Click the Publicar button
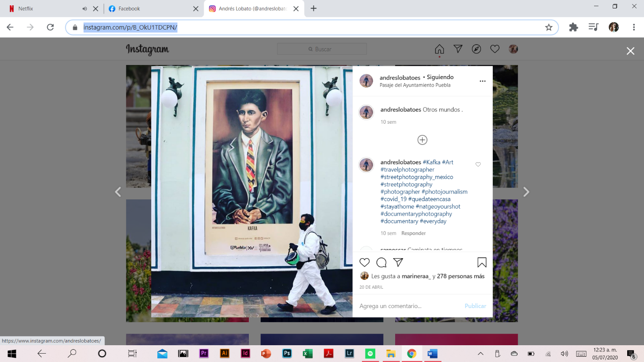644x362 pixels. click(475, 306)
